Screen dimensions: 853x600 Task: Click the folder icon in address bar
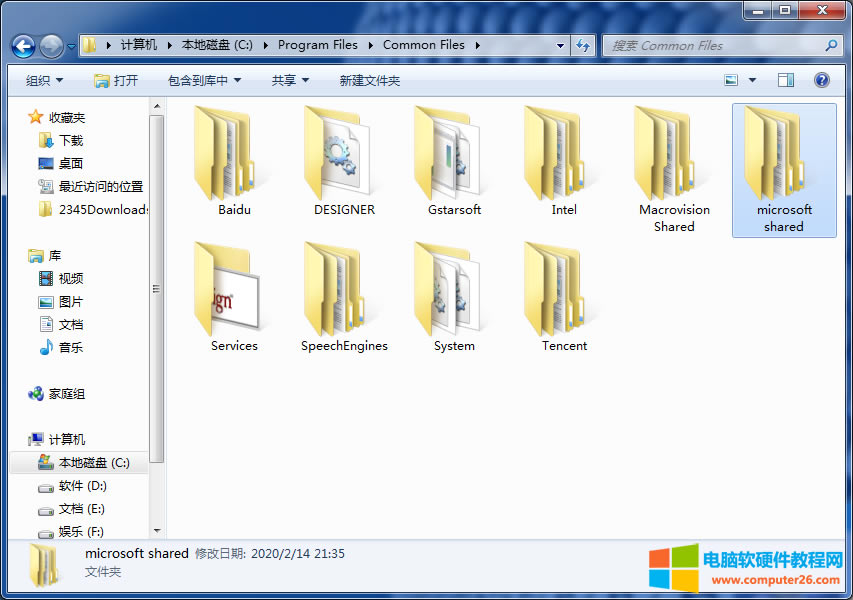click(x=90, y=45)
